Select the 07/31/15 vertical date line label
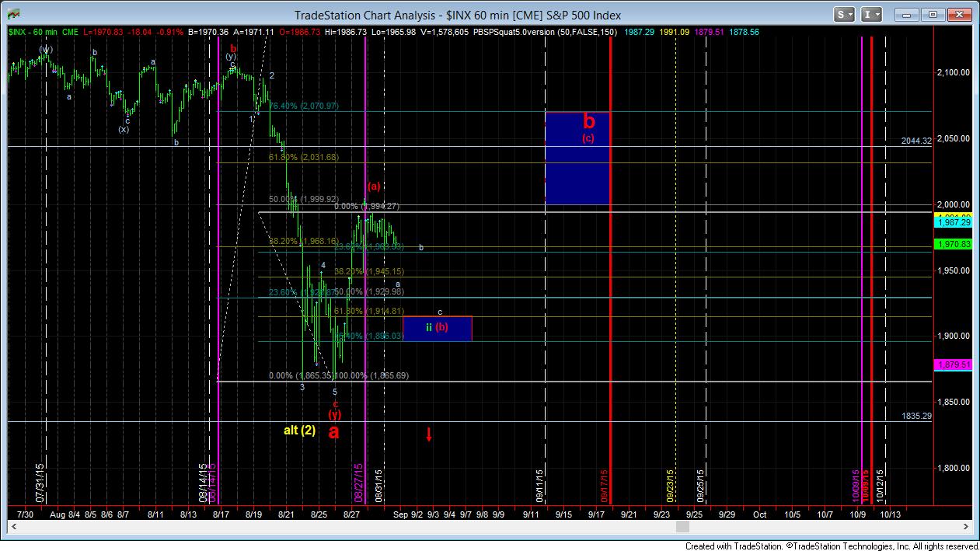980x551 pixels. tap(40, 482)
